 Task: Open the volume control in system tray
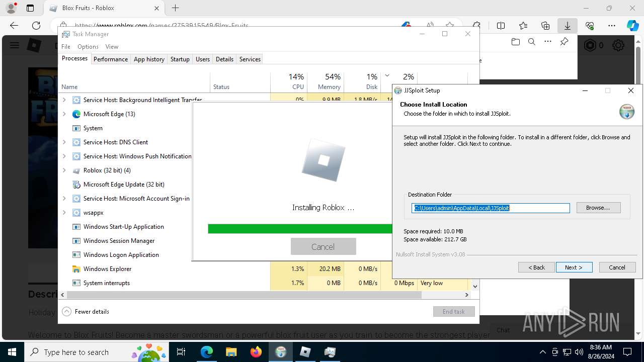[579, 352]
